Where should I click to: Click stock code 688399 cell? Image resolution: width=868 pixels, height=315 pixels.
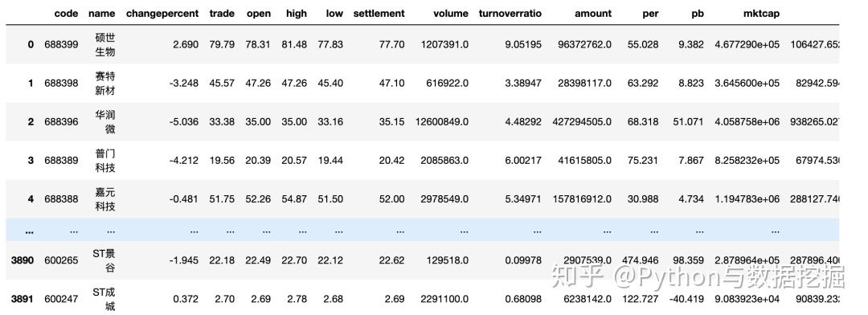(61, 44)
